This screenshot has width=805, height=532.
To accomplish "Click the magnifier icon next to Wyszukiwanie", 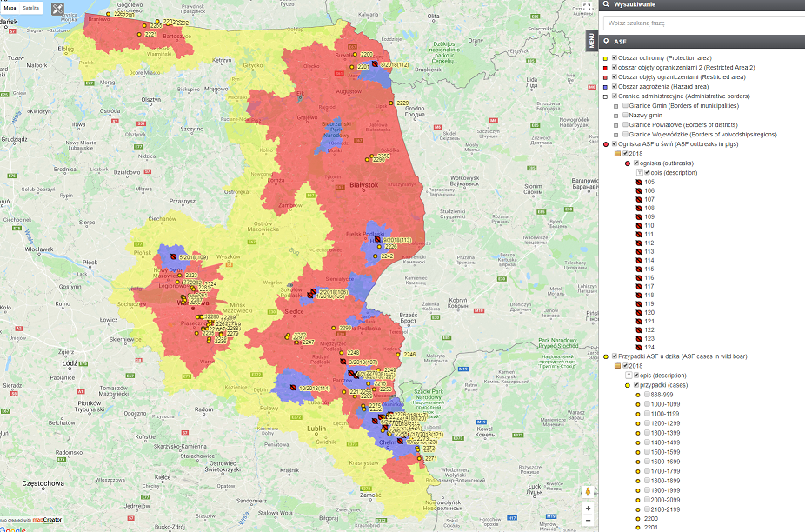I will [x=606, y=4].
